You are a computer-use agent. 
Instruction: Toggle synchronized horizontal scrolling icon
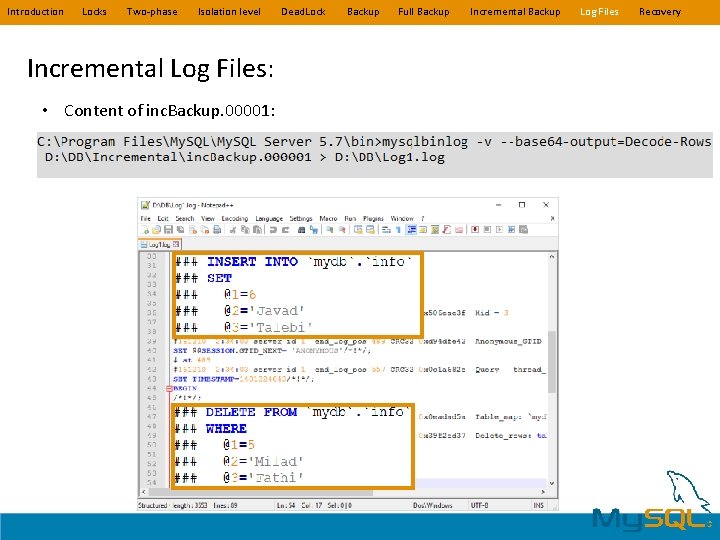(370, 230)
